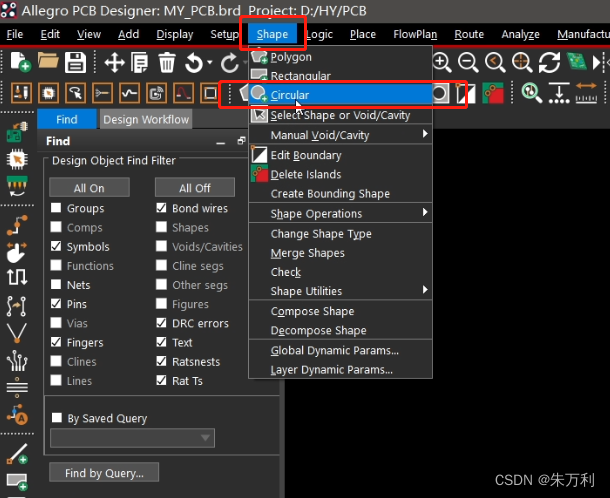Uncheck the DRC errors checkbox

[161, 323]
